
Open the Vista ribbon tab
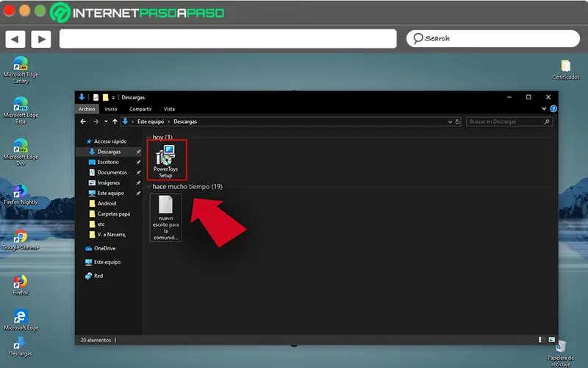click(169, 109)
